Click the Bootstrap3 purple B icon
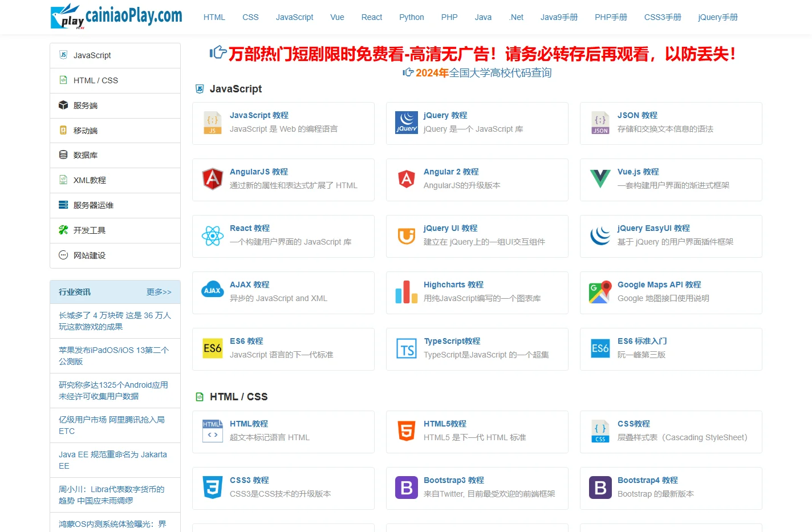The width and height of the screenshot is (812, 532). (x=407, y=488)
